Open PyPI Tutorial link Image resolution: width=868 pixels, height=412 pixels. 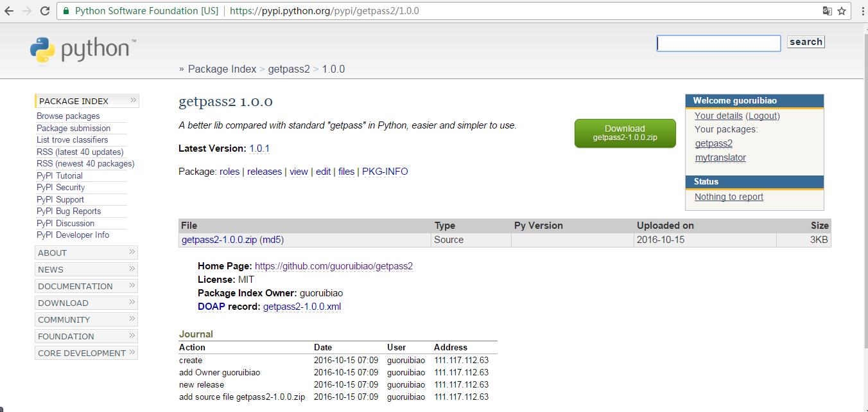[59, 175]
